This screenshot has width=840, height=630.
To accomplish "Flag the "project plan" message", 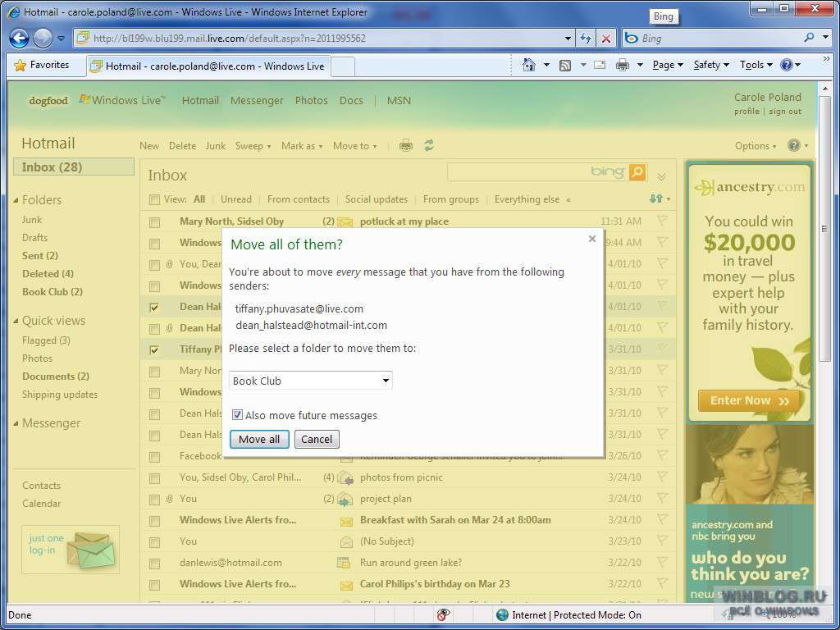I will tap(663, 498).
